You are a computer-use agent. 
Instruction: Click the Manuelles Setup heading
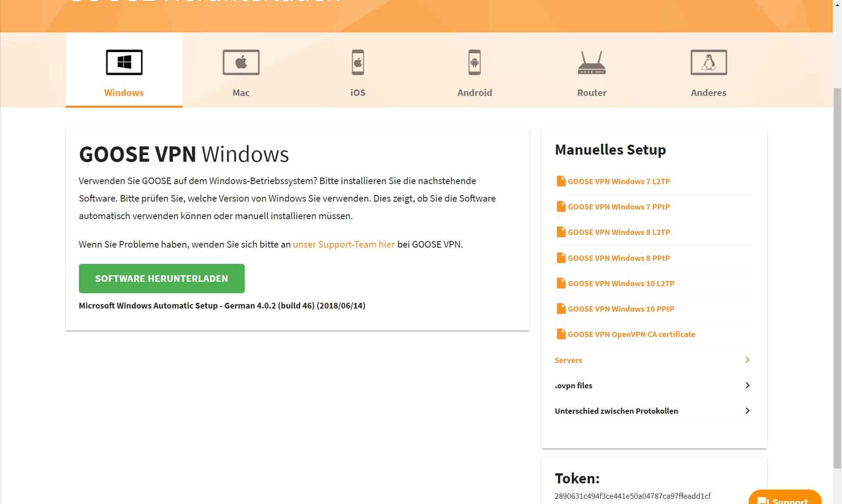tap(610, 150)
